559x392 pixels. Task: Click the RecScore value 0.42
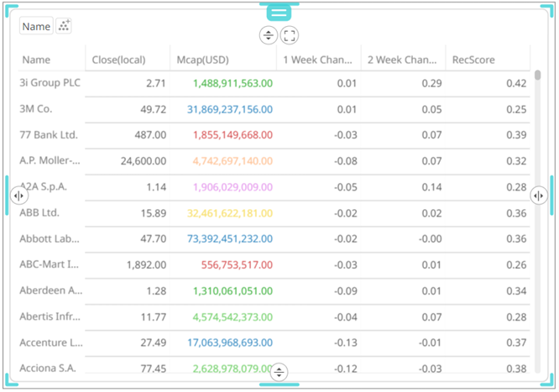click(x=516, y=83)
